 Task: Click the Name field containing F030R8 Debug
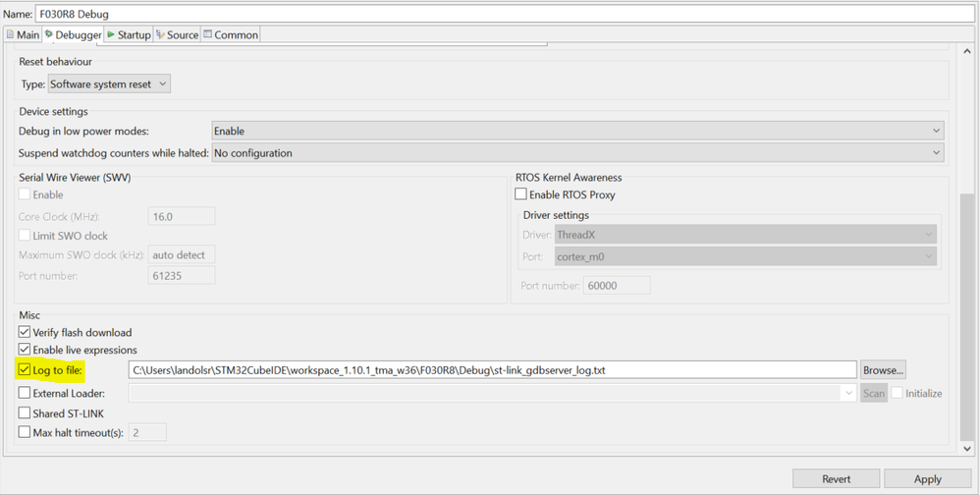[505, 13]
